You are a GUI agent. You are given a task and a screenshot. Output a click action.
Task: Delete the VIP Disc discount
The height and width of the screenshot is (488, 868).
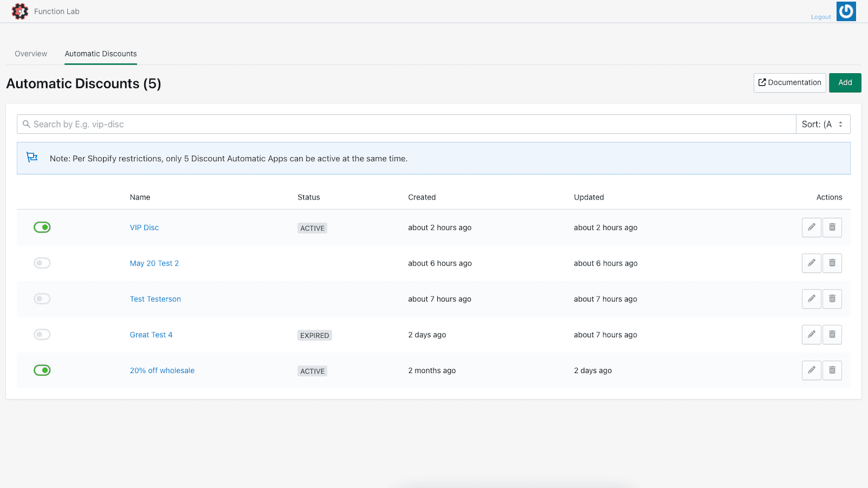click(832, 228)
